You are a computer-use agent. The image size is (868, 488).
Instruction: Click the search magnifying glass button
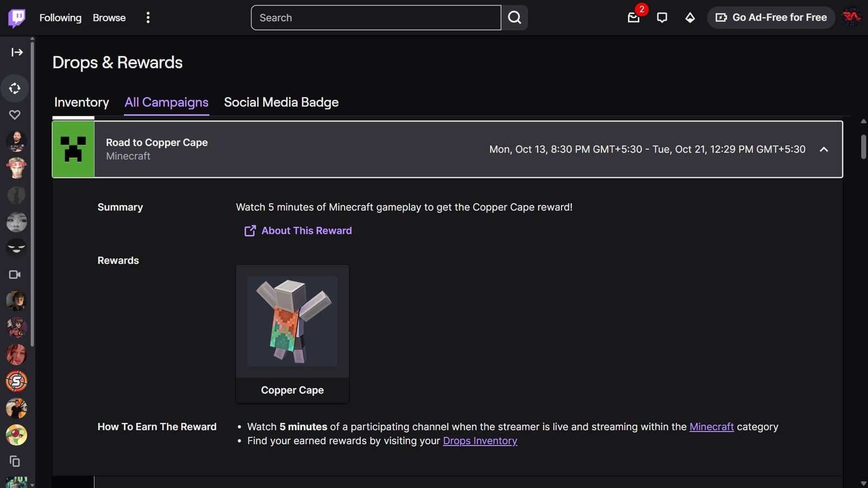point(514,18)
